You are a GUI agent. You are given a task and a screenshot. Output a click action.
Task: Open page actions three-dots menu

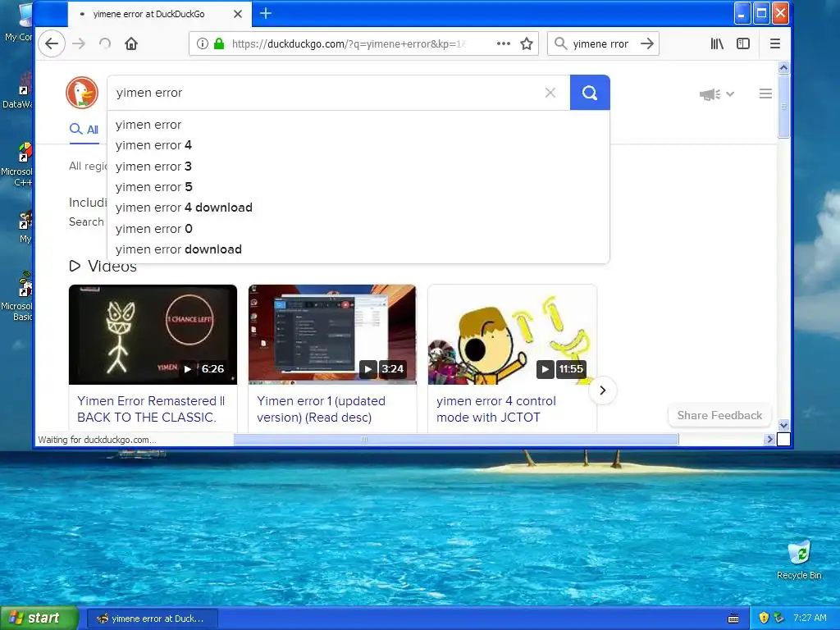point(504,44)
